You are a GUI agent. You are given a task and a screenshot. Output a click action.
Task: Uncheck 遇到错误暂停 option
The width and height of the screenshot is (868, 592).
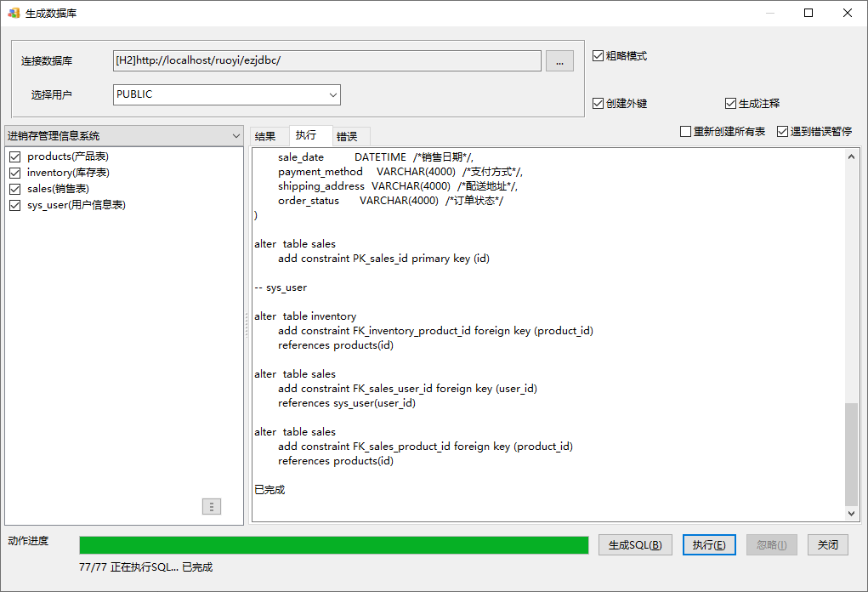(x=782, y=132)
